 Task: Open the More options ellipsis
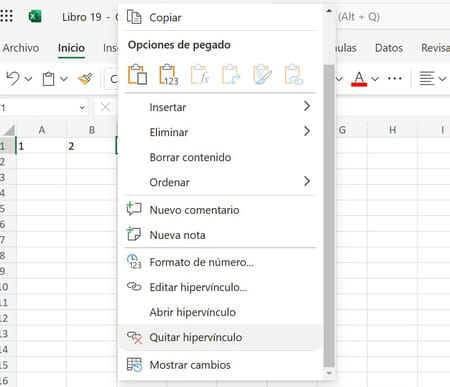point(395,79)
